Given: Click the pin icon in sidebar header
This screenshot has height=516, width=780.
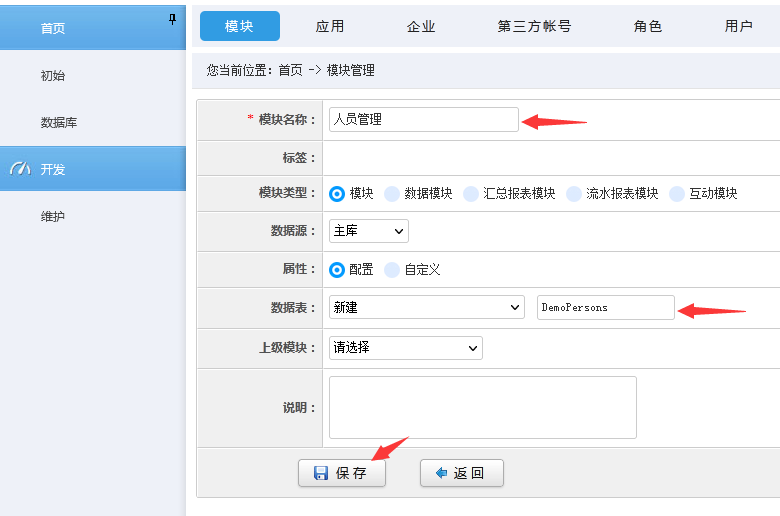Looking at the screenshot, I should pos(172,19).
